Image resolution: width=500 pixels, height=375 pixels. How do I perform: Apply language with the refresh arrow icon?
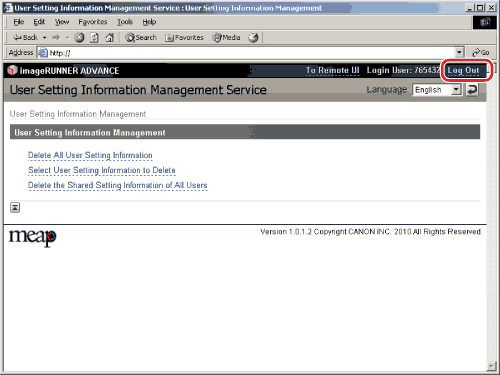(x=472, y=90)
